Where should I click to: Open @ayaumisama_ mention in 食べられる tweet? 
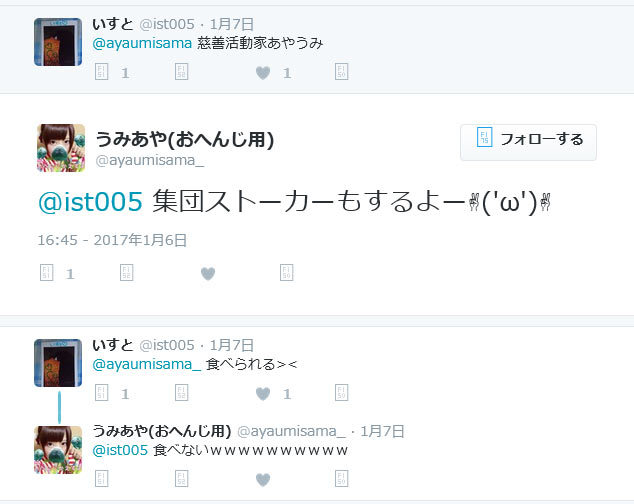click(146, 364)
